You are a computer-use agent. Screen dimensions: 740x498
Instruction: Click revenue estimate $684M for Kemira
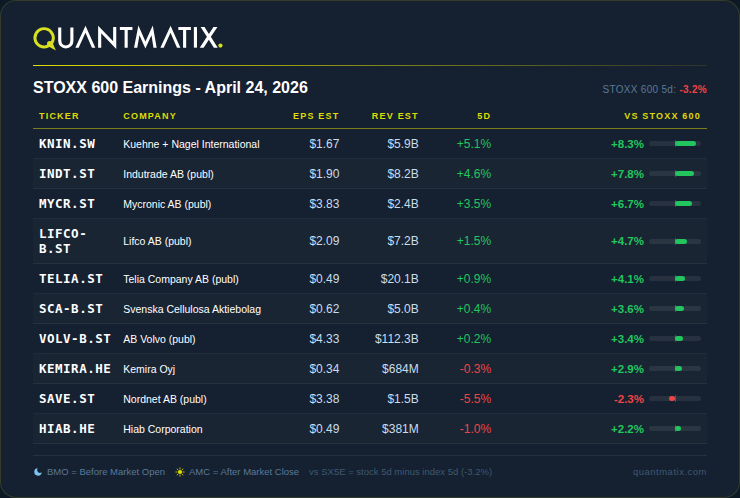click(400, 369)
